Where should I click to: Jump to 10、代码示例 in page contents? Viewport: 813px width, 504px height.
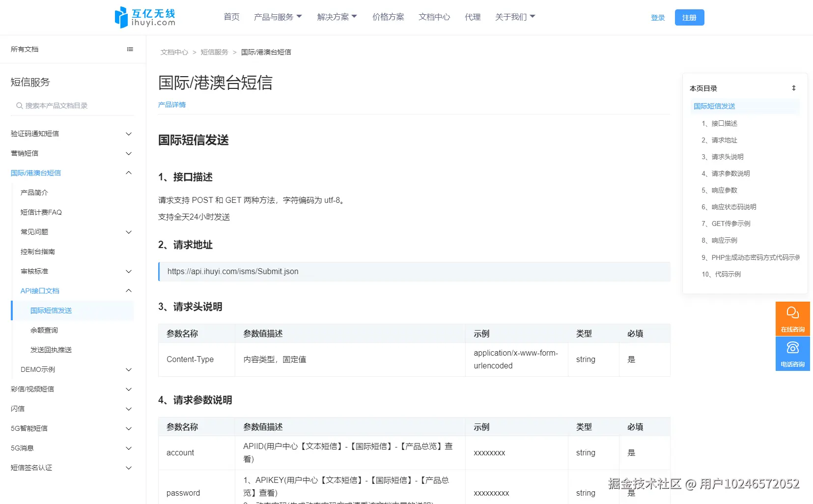[x=721, y=274]
